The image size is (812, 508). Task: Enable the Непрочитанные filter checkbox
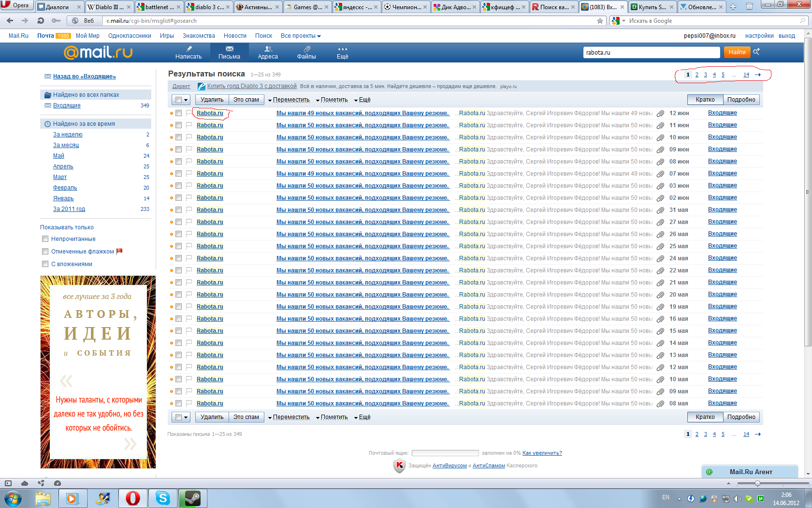45,239
